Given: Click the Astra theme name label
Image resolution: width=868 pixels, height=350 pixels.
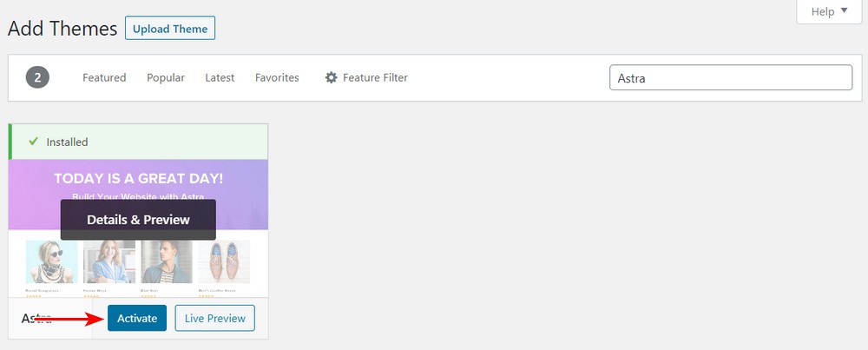Looking at the screenshot, I should pyautogui.click(x=36, y=318).
